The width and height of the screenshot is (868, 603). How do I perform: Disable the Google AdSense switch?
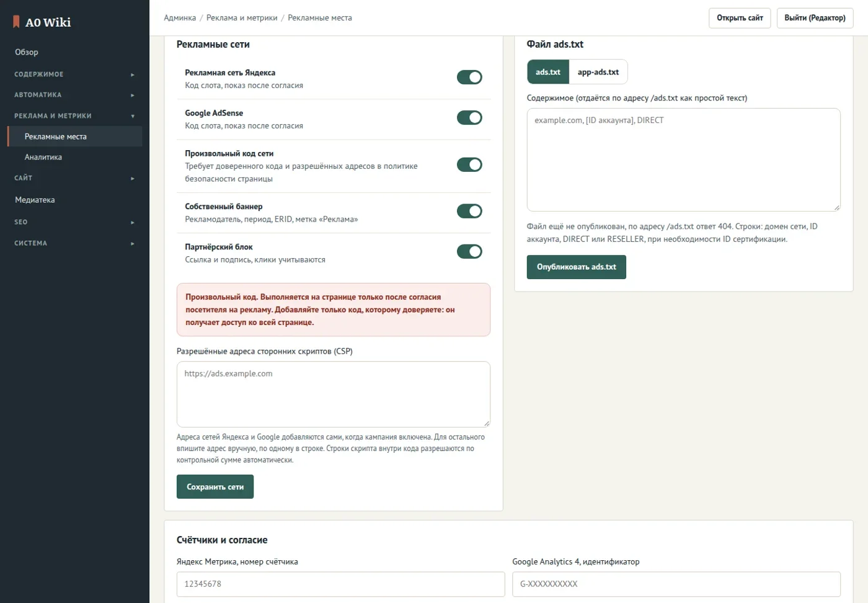(x=469, y=117)
